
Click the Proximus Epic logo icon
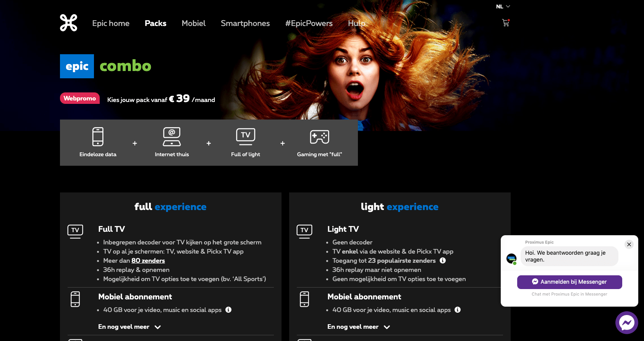69,23
